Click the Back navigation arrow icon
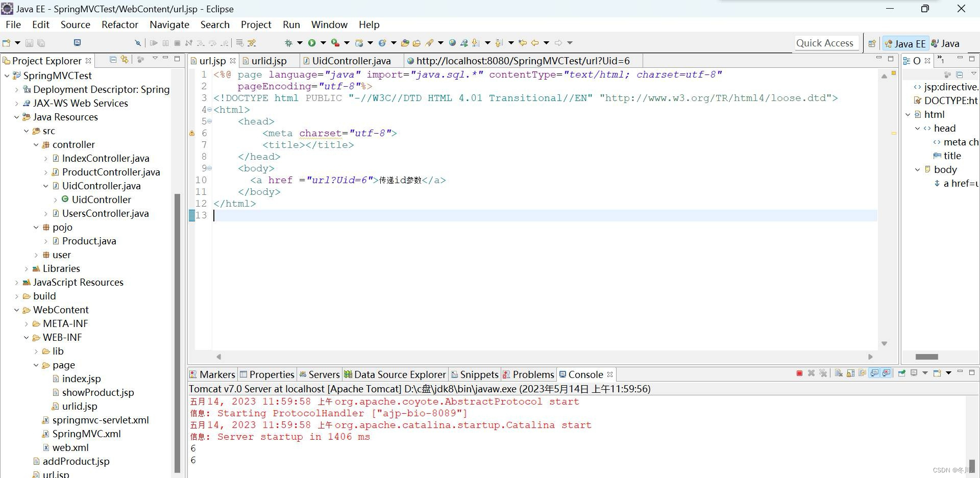The height and width of the screenshot is (478, 980). pos(535,43)
